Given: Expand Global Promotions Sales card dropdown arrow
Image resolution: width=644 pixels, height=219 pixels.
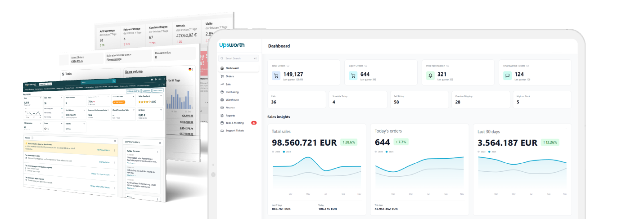Looking at the screenshot, I should [134, 110].
